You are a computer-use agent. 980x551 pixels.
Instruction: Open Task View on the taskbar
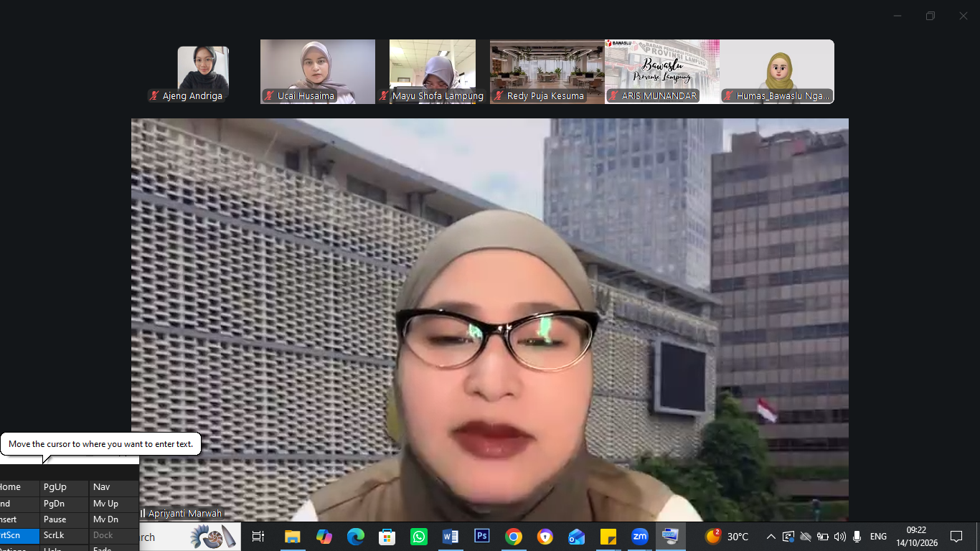click(x=258, y=537)
